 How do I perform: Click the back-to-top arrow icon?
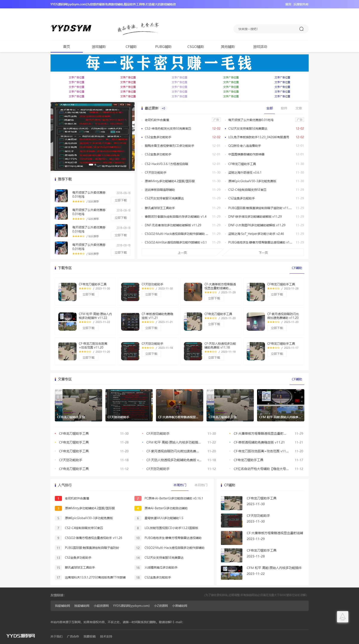pyautogui.click(x=342, y=616)
